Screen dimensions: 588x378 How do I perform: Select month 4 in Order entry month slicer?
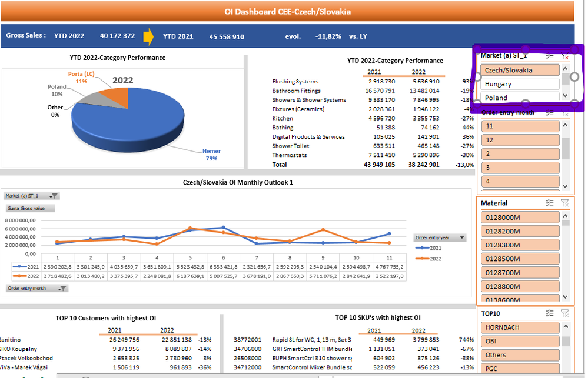pos(520,181)
